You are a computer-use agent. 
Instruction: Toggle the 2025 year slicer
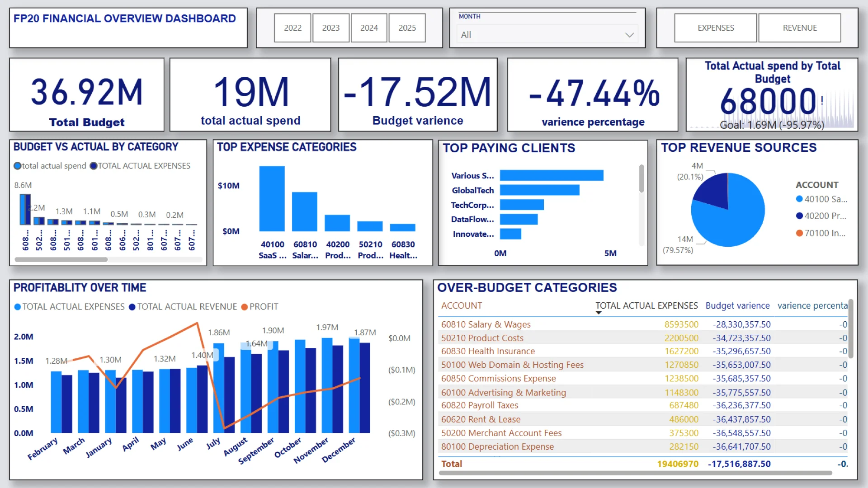point(407,28)
